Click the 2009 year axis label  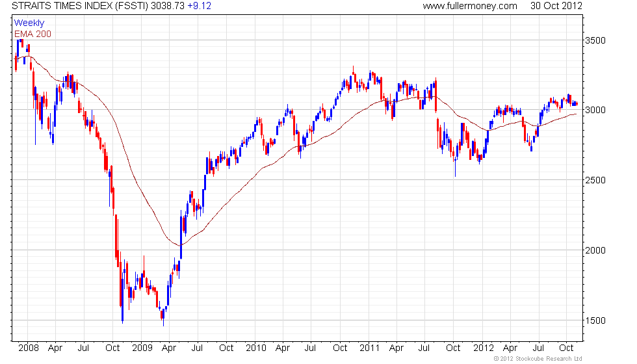142,348
